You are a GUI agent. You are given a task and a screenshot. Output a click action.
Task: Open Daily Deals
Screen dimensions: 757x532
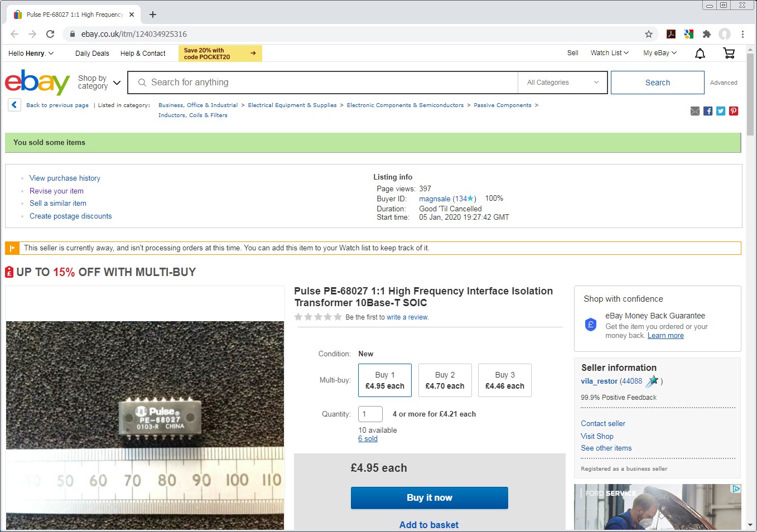92,54
